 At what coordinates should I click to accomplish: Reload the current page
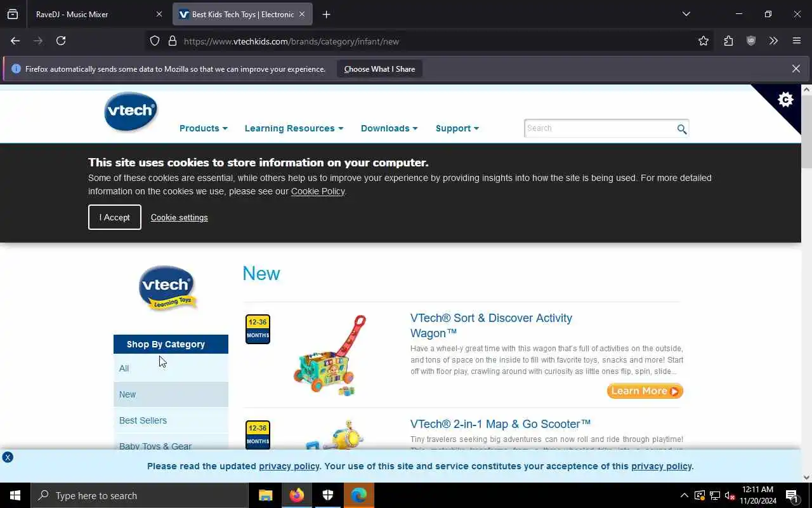coord(61,41)
